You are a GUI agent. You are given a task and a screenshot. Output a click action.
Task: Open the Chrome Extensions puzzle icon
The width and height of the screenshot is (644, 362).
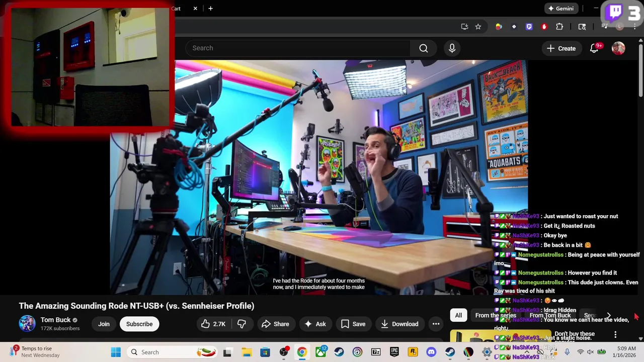click(x=559, y=27)
